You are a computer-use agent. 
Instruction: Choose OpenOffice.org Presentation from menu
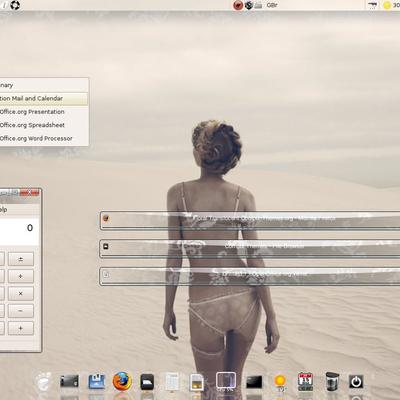tap(44, 112)
